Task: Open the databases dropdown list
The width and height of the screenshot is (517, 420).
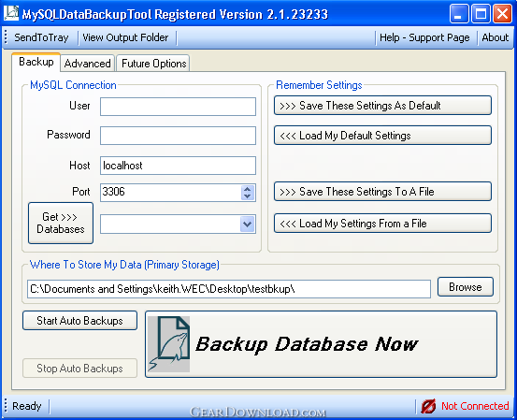Action: (248, 224)
